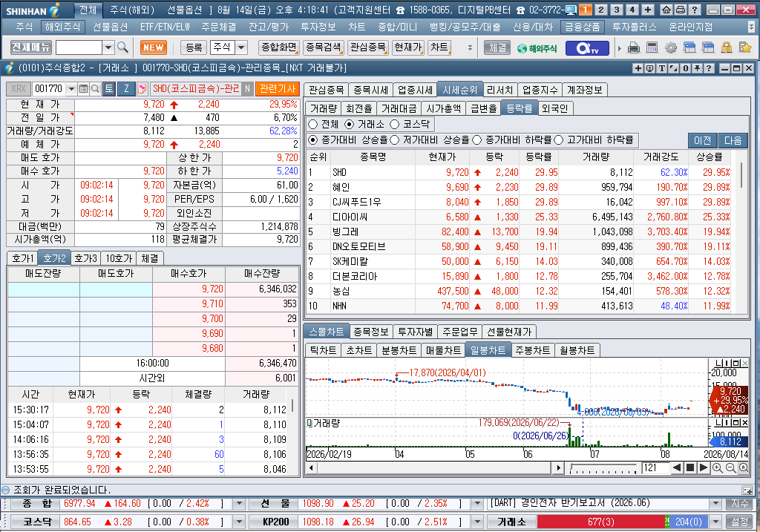Click the Z icon beside stock code
The height and width of the screenshot is (532, 760).
click(x=126, y=89)
